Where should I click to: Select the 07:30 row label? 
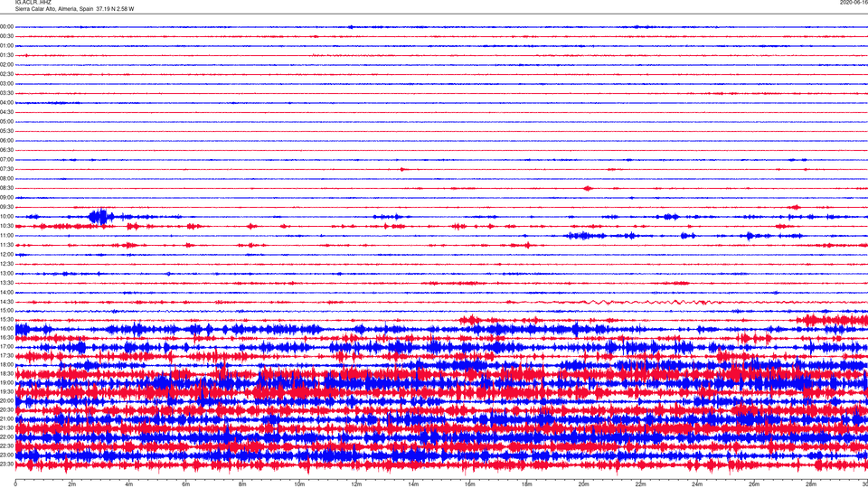tap(6, 169)
